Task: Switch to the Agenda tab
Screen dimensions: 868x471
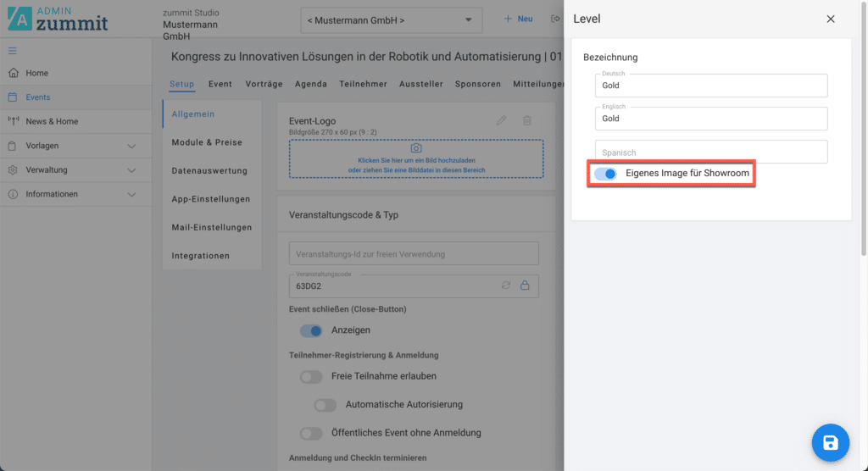Action: click(310, 84)
